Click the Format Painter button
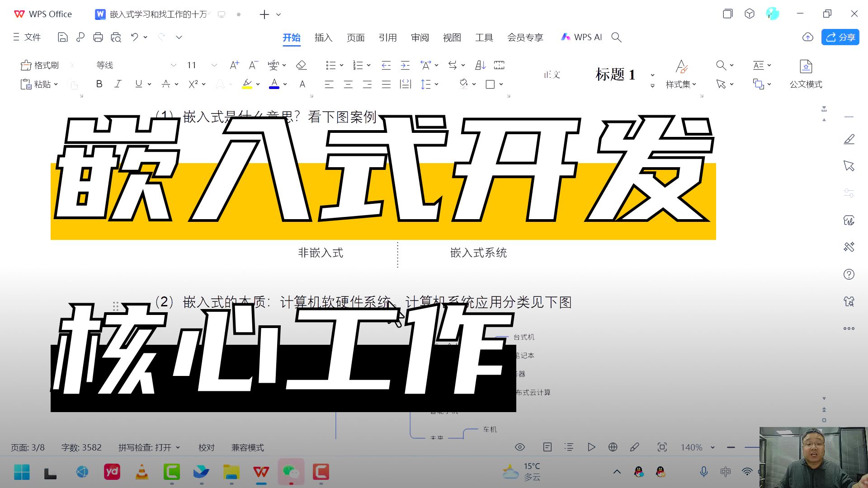868x488 pixels. click(40, 66)
